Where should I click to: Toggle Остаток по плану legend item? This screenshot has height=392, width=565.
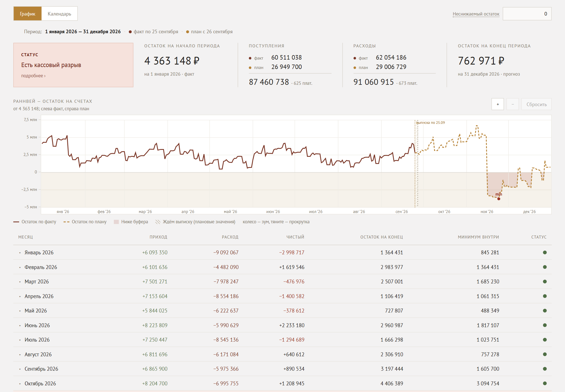click(85, 222)
